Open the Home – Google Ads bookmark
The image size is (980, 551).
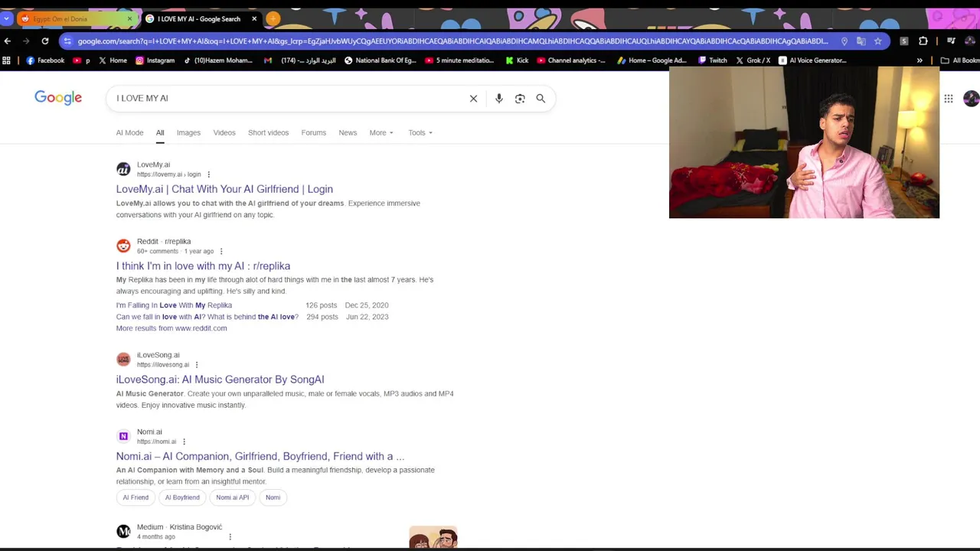651,60
